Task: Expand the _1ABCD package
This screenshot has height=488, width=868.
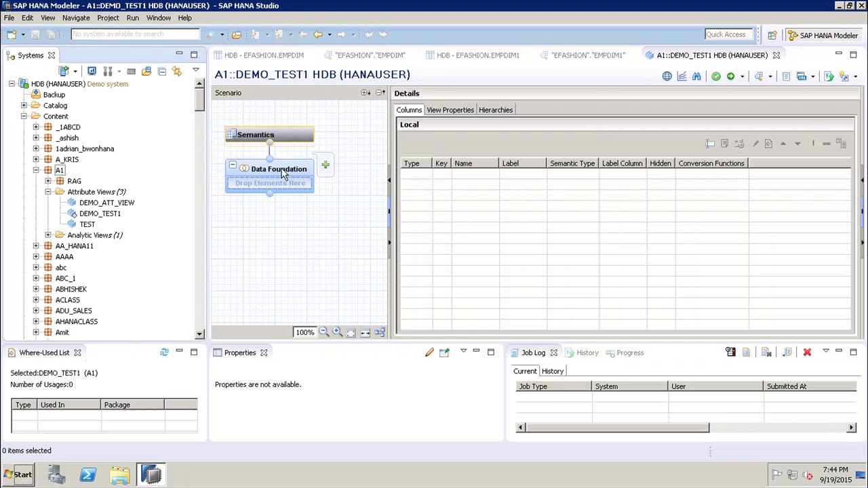Action: (x=36, y=127)
